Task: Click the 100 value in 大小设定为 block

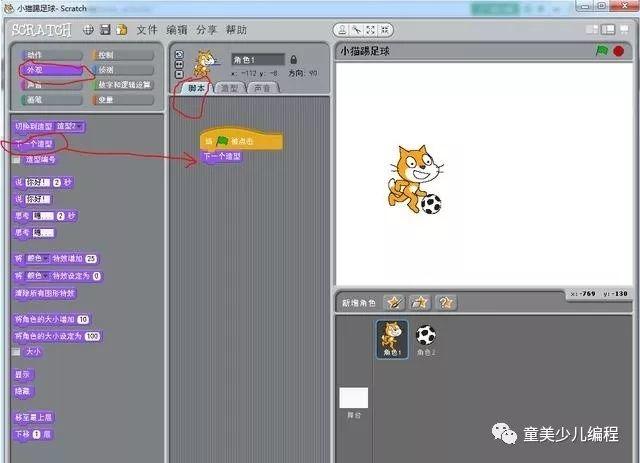Action: 92,336
